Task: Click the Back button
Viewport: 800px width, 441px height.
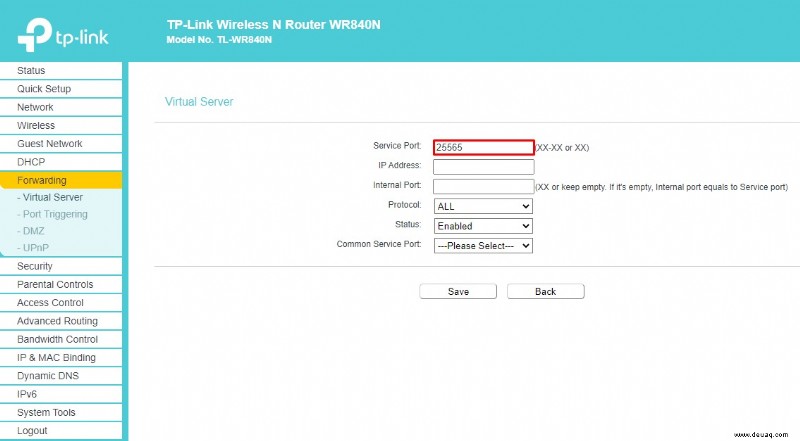Action: pyautogui.click(x=545, y=291)
